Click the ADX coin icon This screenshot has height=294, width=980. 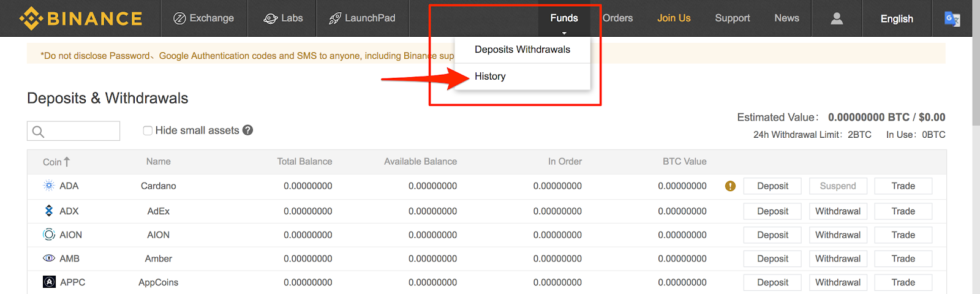tap(49, 211)
